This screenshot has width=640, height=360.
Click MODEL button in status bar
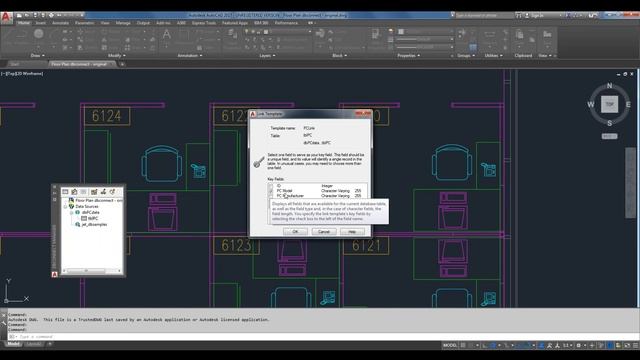pyautogui.click(x=450, y=345)
